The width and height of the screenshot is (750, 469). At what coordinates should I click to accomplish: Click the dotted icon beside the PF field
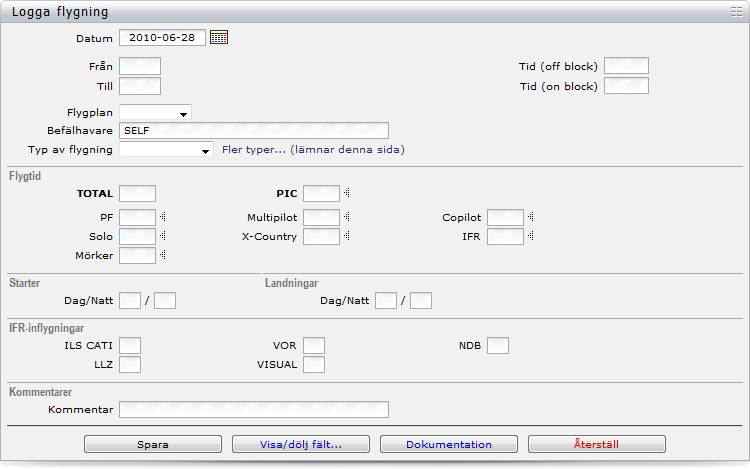click(163, 217)
